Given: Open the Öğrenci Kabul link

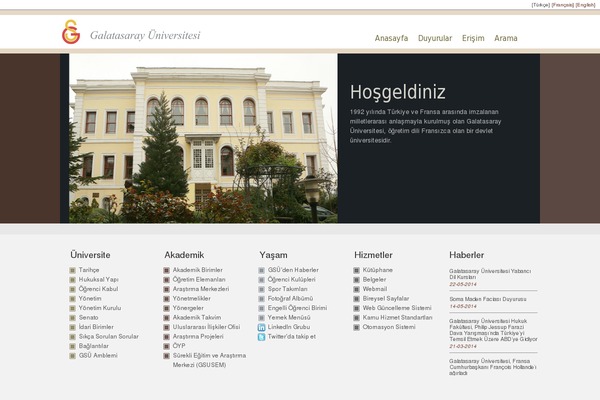Looking at the screenshot, I should [98, 289].
